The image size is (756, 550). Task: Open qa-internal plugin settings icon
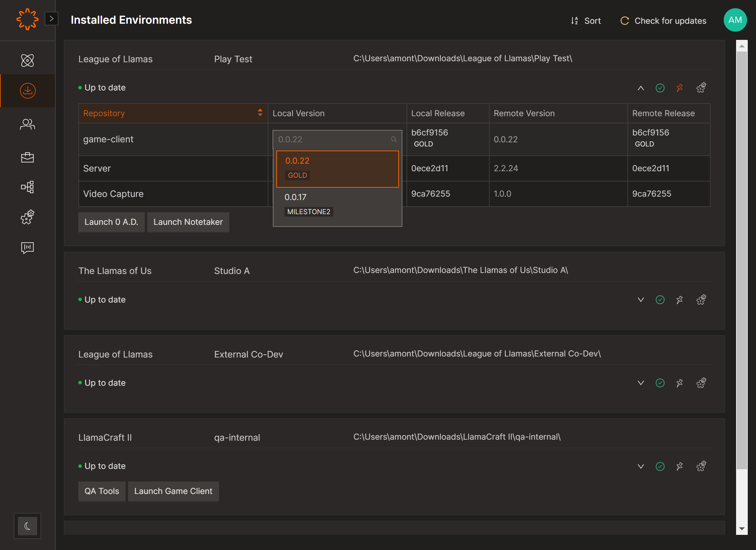click(701, 466)
